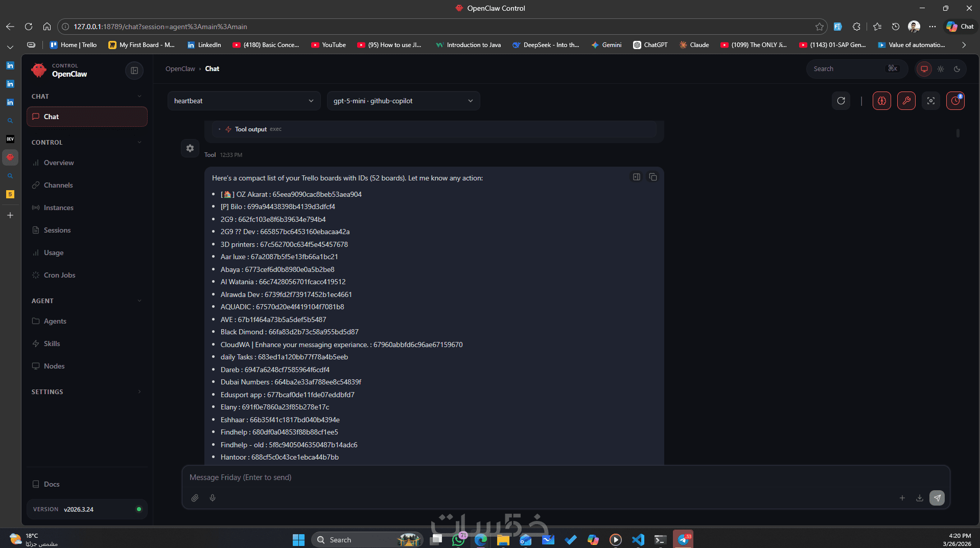Send the message with the paper-plane button
Viewport: 980px width, 548px height.
coord(937,498)
